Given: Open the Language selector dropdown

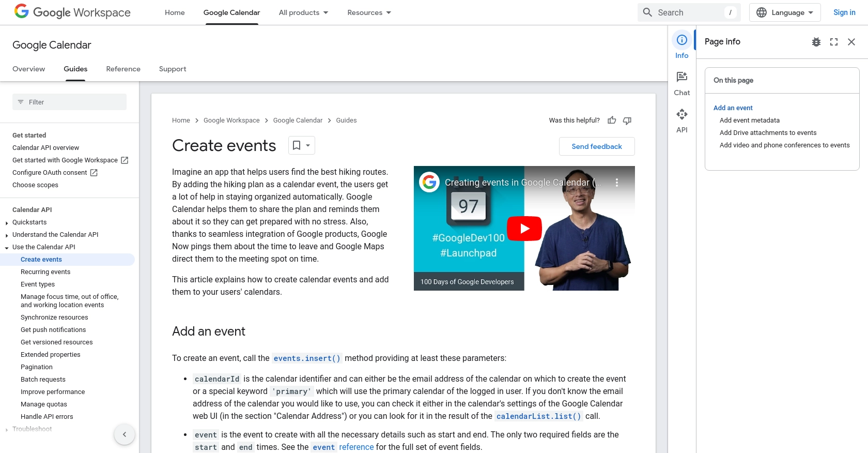Looking at the screenshot, I should (x=785, y=12).
